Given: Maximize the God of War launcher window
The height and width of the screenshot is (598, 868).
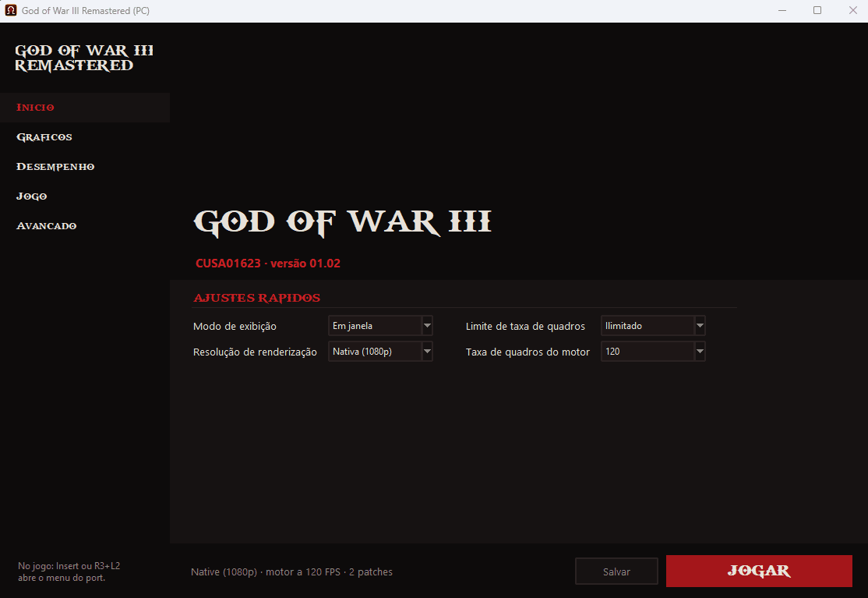Looking at the screenshot, I should pyautogui.click(x=817, y=10).
